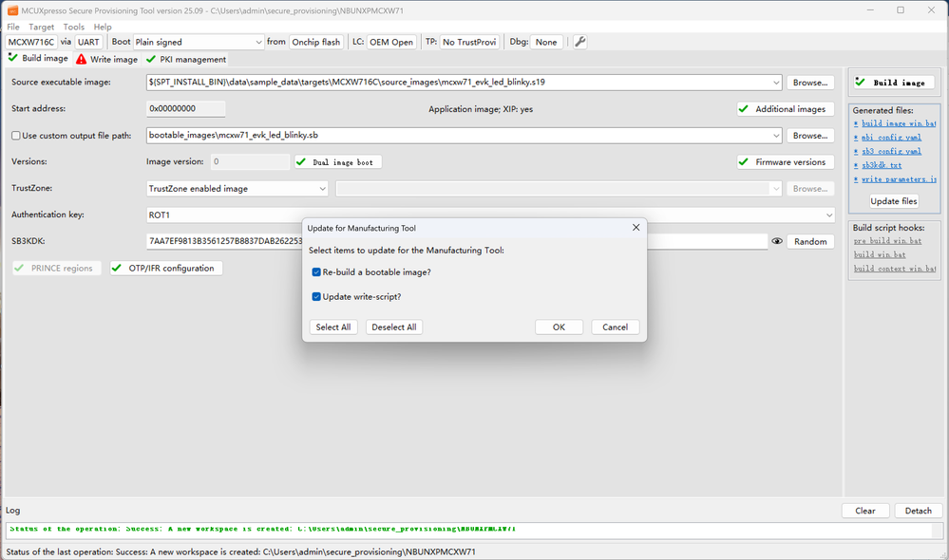Click the Dbg None debug selector
This screenshot has height=560, width=949.
(546, 42)
